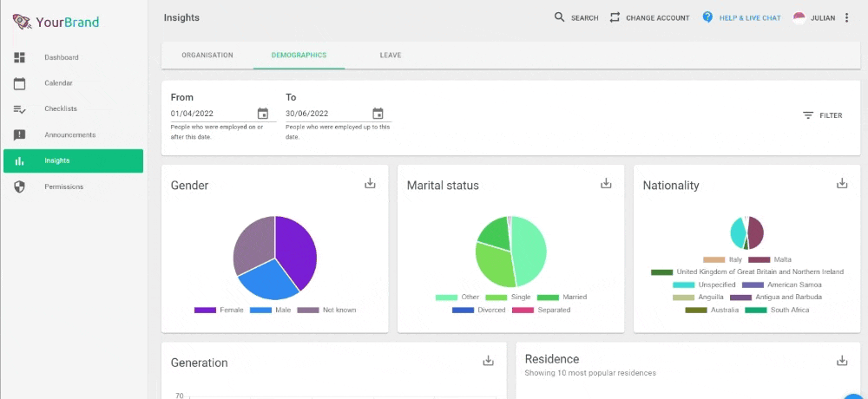Viewport: 868px width, 399px height.
Task: Open the To date calendar picker
Action: click(x=378, y=114)
